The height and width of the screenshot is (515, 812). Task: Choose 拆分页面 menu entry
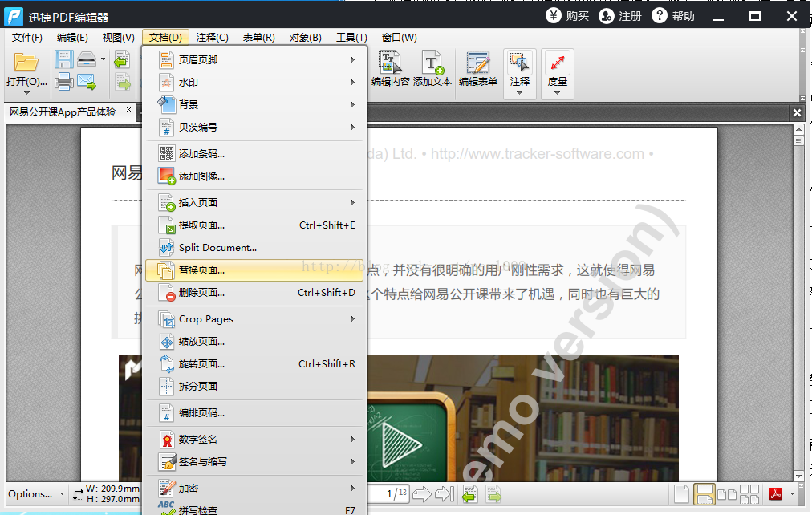tap(256, 387)
